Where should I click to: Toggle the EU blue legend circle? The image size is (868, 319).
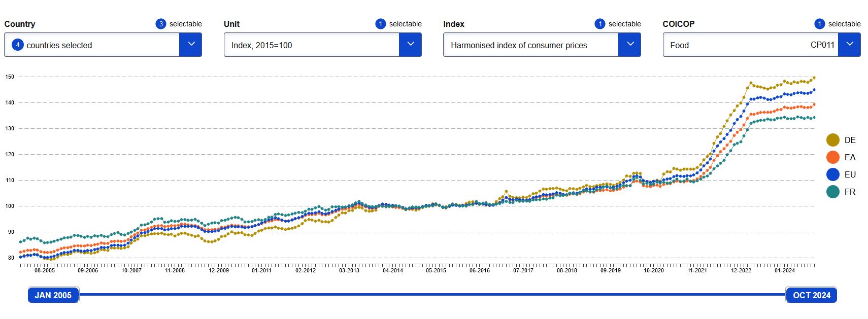click(x=833, y=174)
